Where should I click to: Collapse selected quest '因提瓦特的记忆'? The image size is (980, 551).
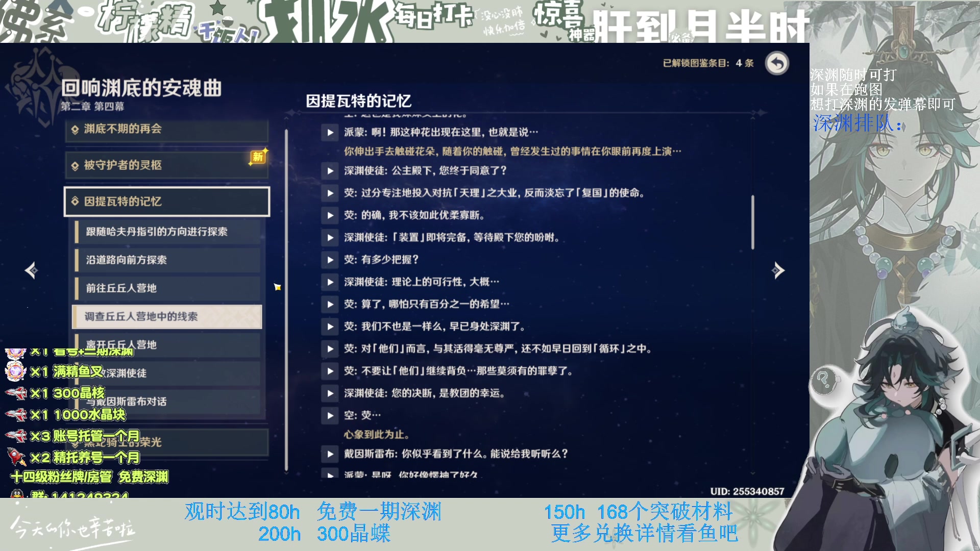click(167, 202)
